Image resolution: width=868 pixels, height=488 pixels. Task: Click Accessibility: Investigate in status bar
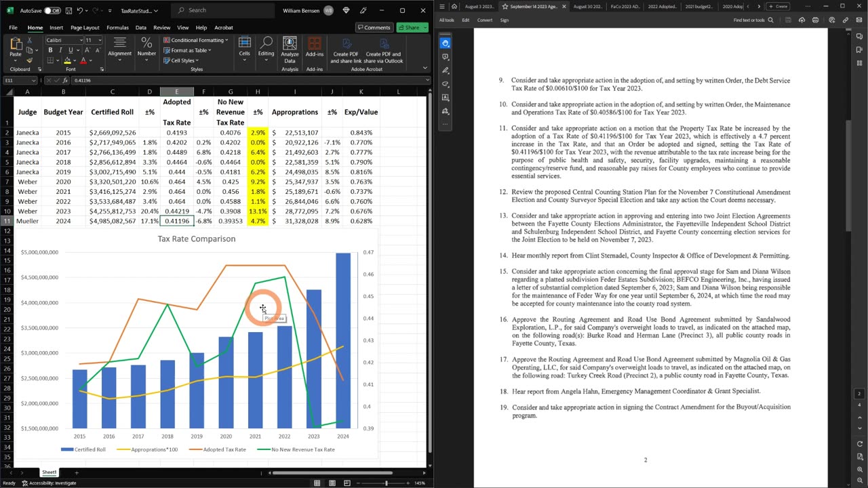[49, 483]
